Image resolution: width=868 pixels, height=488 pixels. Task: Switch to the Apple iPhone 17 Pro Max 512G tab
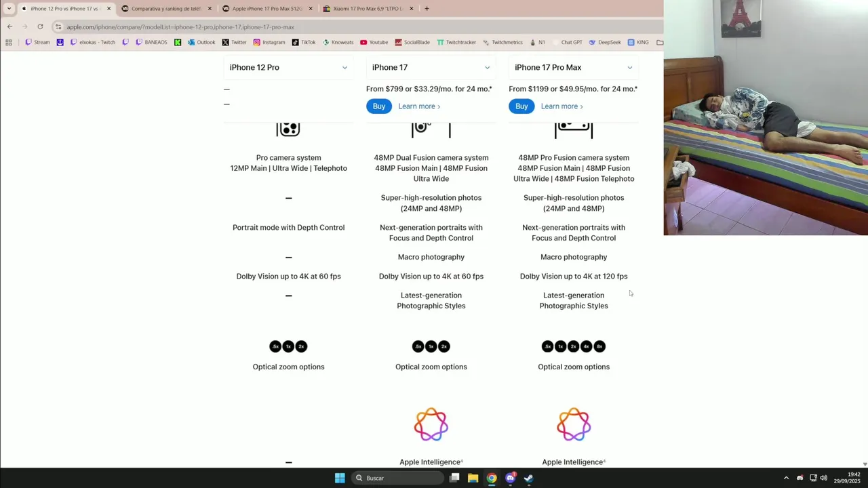pos(267,8)
